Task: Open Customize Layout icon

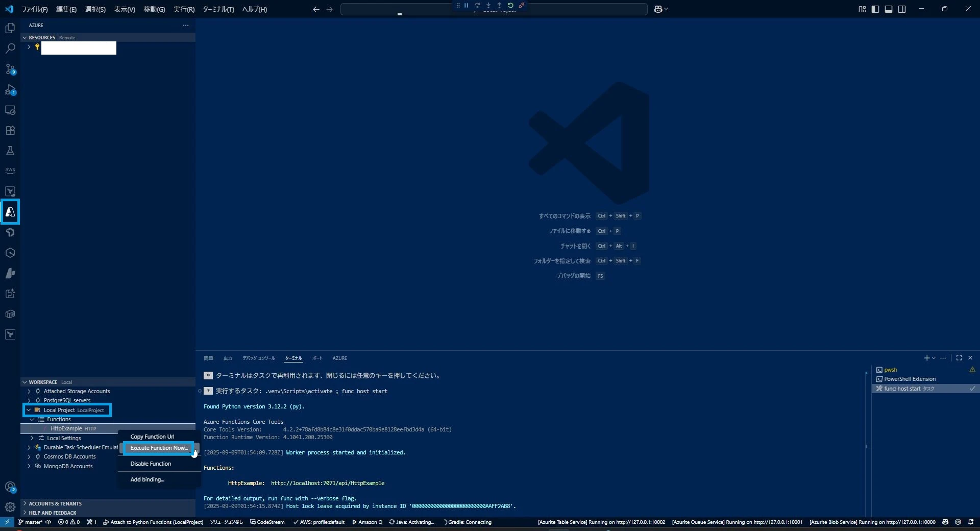Action: click(862, 9)
